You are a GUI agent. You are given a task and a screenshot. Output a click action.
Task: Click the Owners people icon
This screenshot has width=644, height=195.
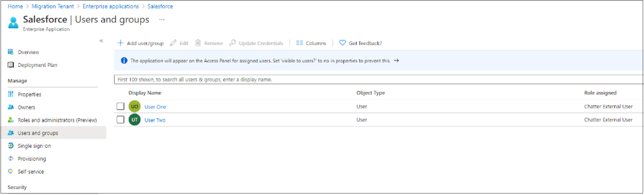point(11,107)
